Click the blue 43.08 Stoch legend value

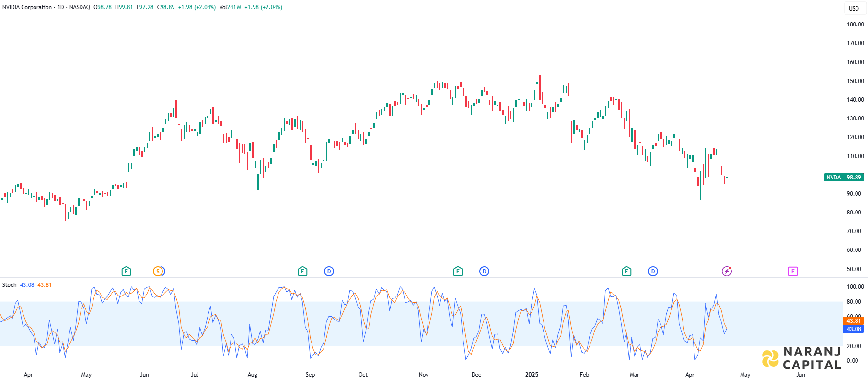[x=27, y=285]
